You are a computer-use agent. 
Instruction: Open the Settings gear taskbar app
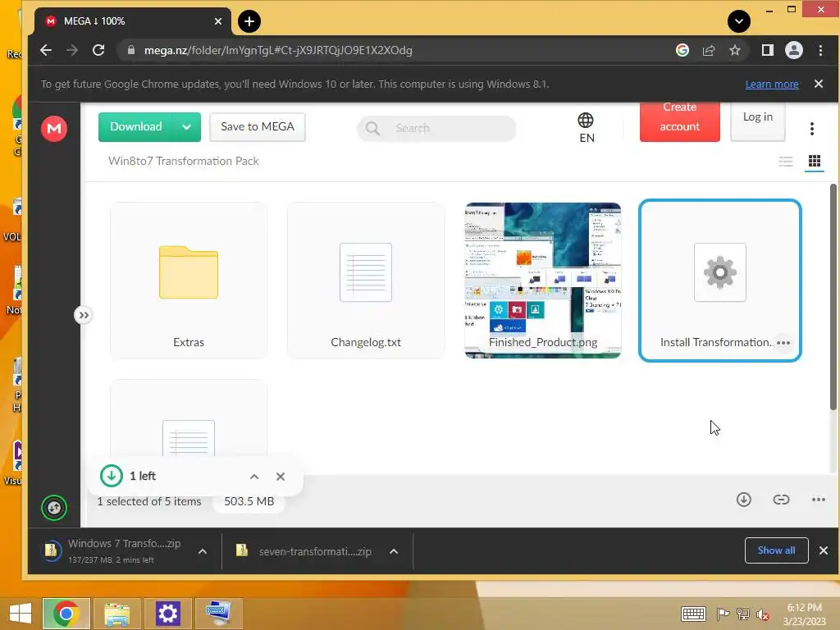coord(167,614)
